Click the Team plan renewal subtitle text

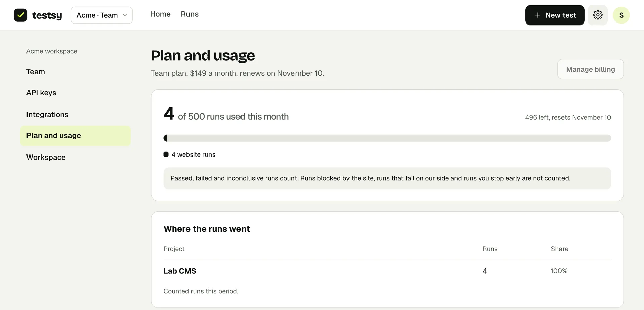click(x=237, y=73)
